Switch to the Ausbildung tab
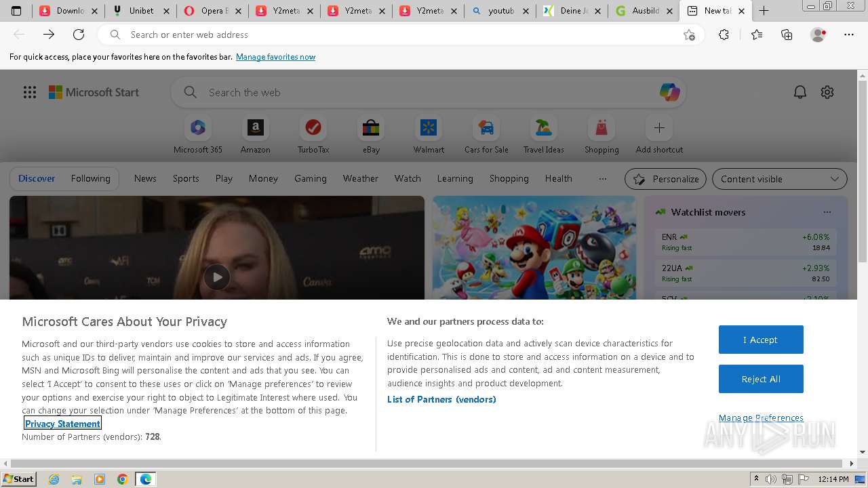The height and width of the screenshot is (488, 868). (644, 11)
